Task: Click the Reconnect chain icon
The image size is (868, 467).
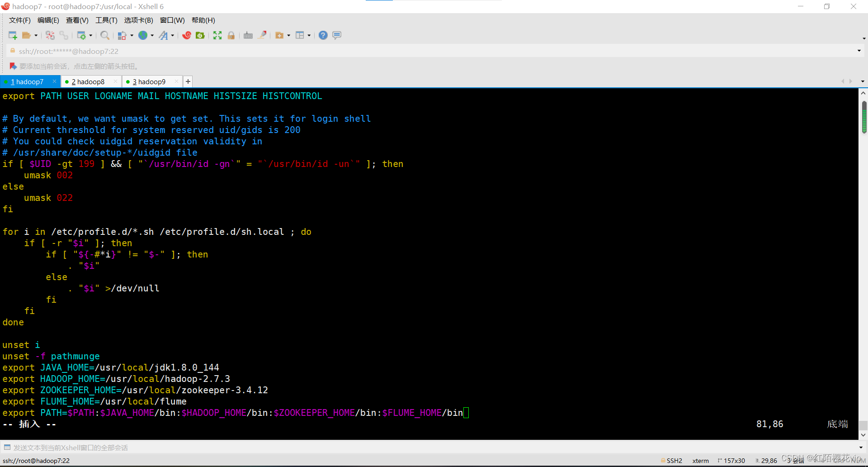Action: click(64, 35)
